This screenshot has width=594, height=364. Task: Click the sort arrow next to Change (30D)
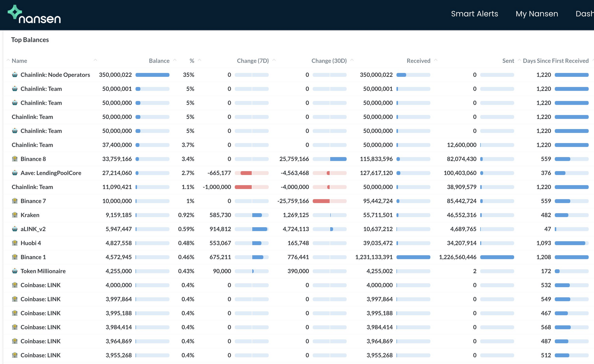click(x=352, y=60)
